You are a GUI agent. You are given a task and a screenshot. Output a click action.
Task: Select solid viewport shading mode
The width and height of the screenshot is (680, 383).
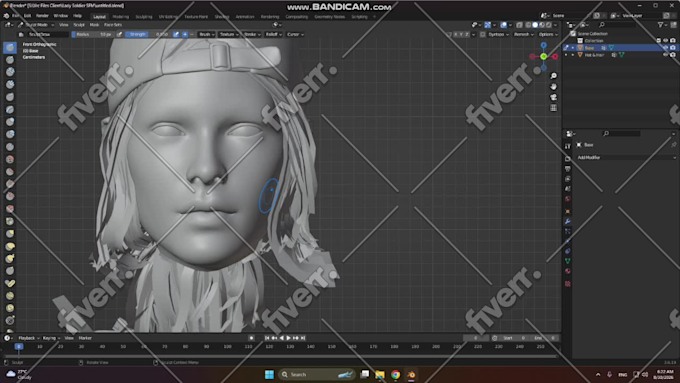[x=535, y=25]
